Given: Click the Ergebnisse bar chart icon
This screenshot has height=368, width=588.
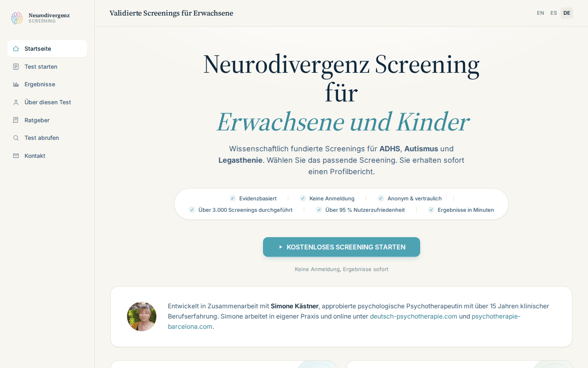Looking at the screenshot, I should tap(16, 84).
